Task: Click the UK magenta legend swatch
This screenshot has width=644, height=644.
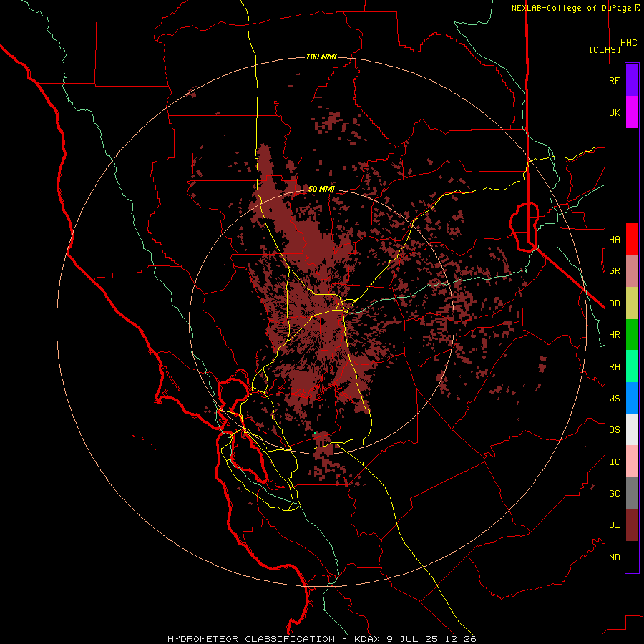Action: pyautogui.click(x=632, y=112)
